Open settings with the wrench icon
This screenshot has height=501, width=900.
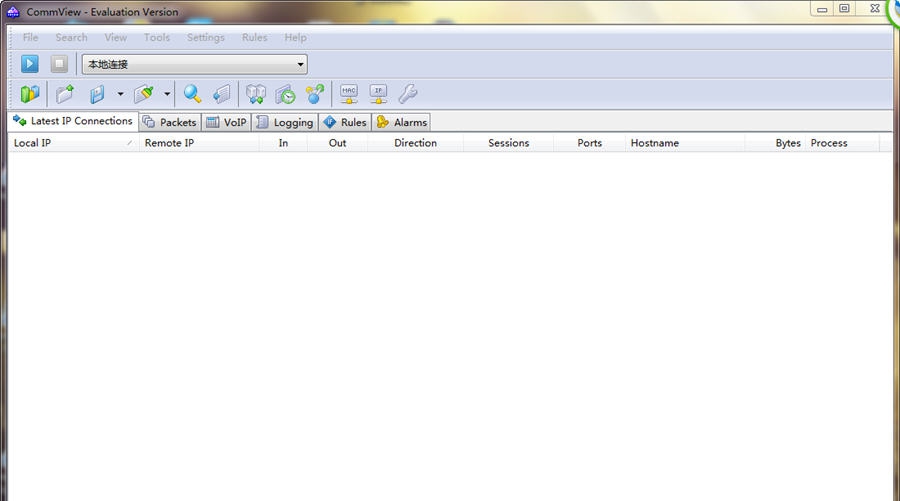(x=408, y=94)
